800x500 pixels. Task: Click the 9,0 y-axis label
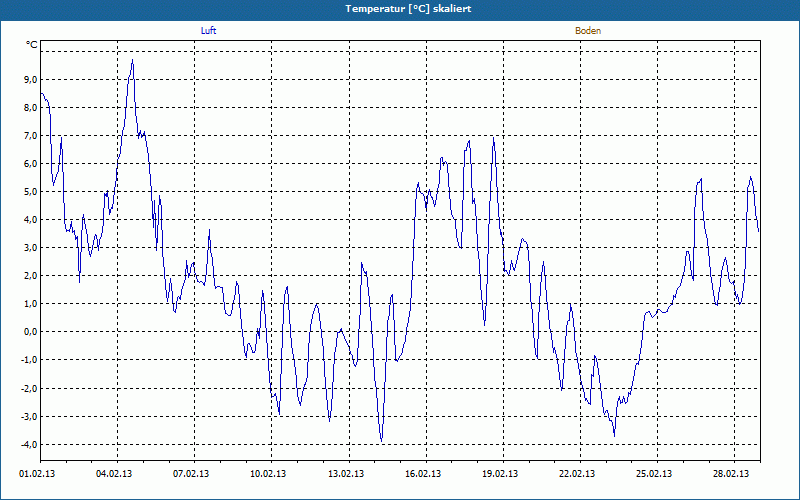point(31,80)
